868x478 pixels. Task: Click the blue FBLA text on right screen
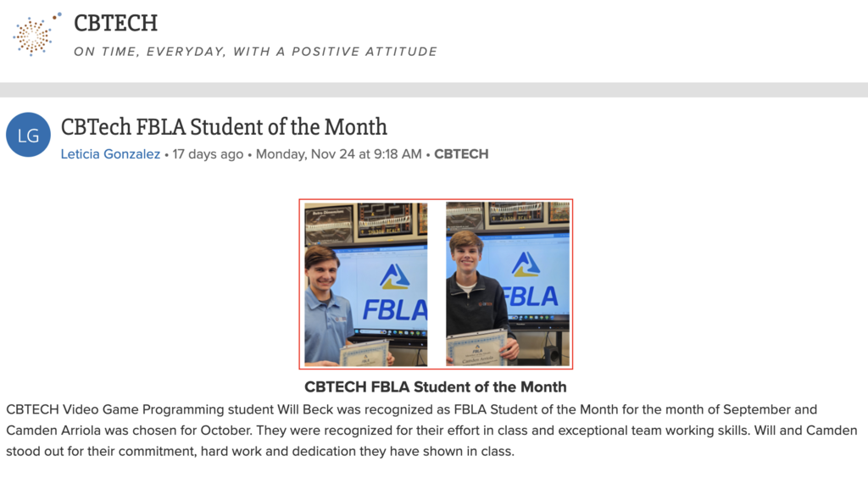[x=531, y=296]
